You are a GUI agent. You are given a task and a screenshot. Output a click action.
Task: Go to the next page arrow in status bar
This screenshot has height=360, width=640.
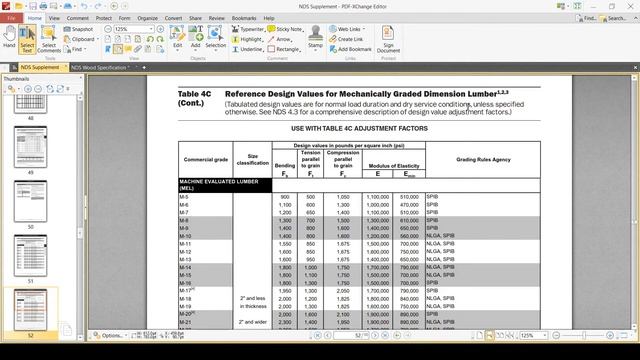pyautogui.click(x=375, y=336)
